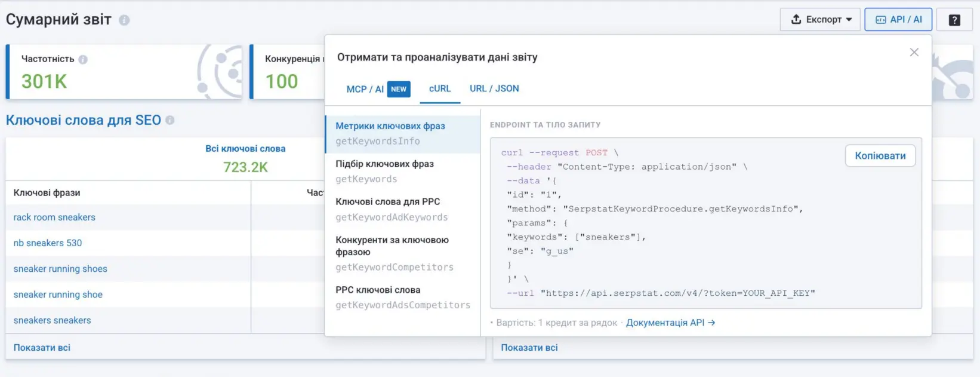Image resolution: width=980 pixels, height=377 pixels.
Task: Select the cURL tab
Action: click(x=440, y=88)
